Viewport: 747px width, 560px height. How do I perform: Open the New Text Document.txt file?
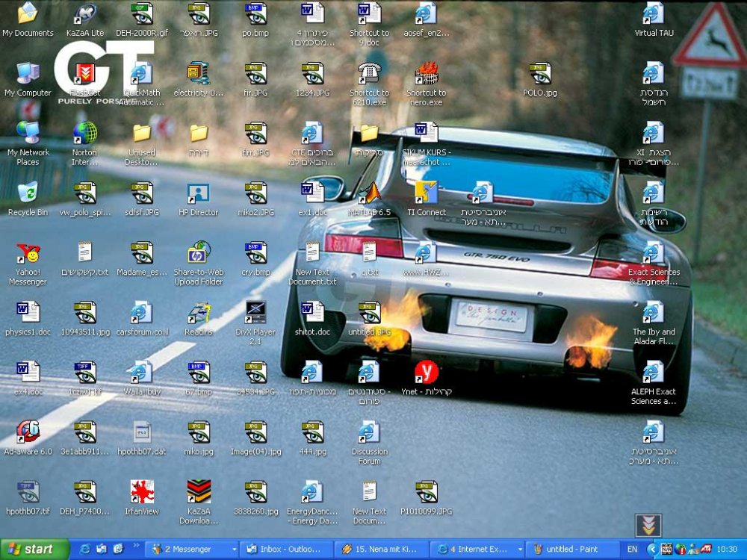(x=312, y=252)
